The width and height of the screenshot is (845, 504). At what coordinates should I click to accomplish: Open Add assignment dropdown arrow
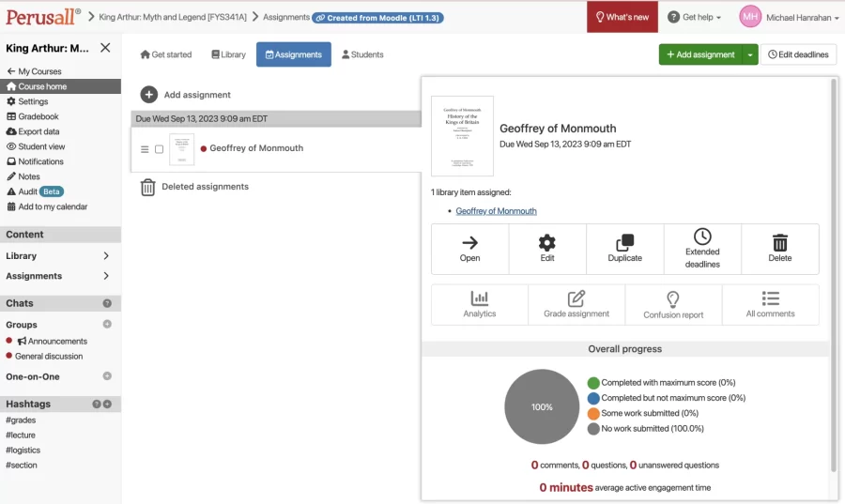click(x=750, y=54)
